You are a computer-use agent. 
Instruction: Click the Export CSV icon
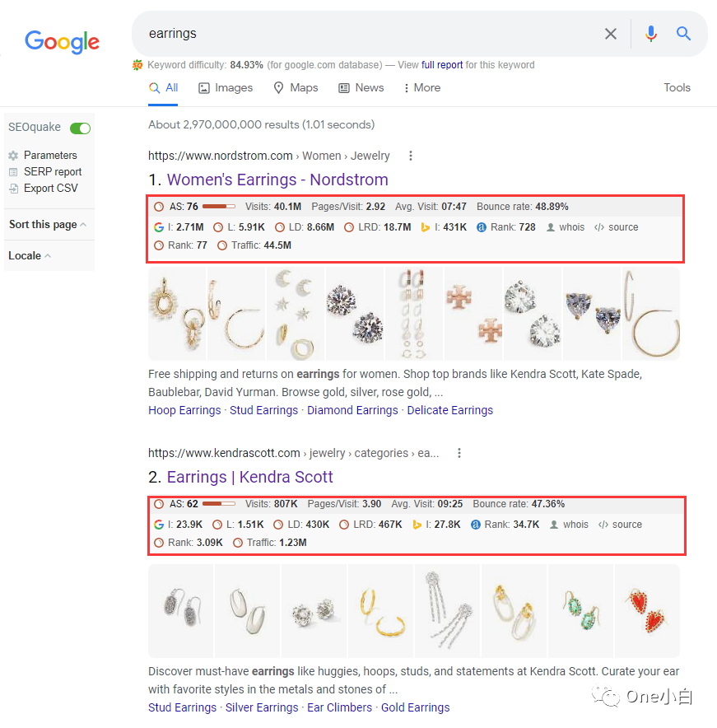coord(13,188)
